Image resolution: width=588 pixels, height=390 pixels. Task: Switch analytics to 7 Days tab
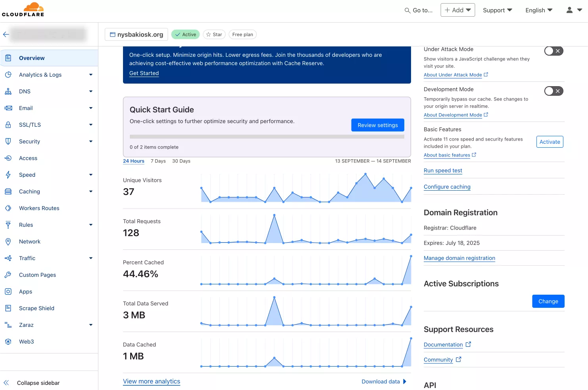[158, 161]
